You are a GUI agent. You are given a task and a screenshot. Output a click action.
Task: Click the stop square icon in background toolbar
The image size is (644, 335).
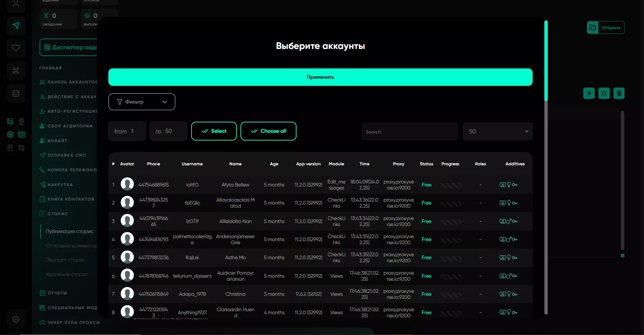(x=604, y=93)
